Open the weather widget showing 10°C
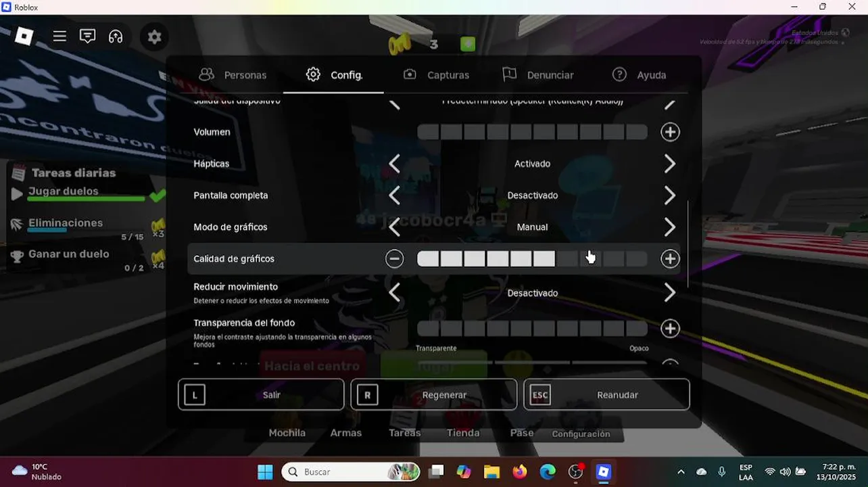The height and width of the screenshot is (487, 868). click(37, 471)
